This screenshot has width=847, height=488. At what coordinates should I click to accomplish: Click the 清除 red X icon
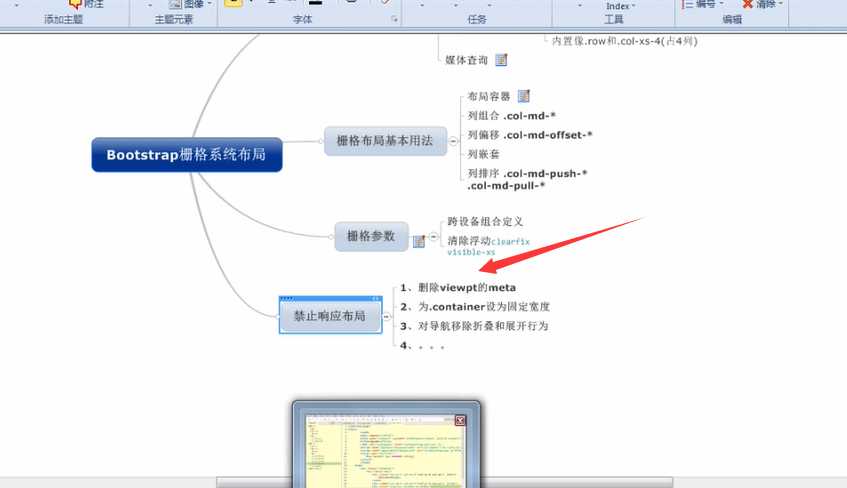[748, 4]
